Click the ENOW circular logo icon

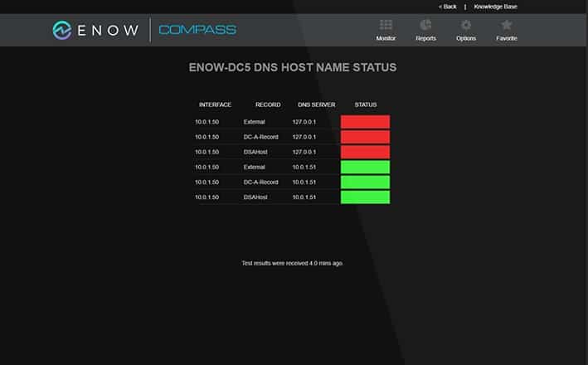(x=63, y=30)
